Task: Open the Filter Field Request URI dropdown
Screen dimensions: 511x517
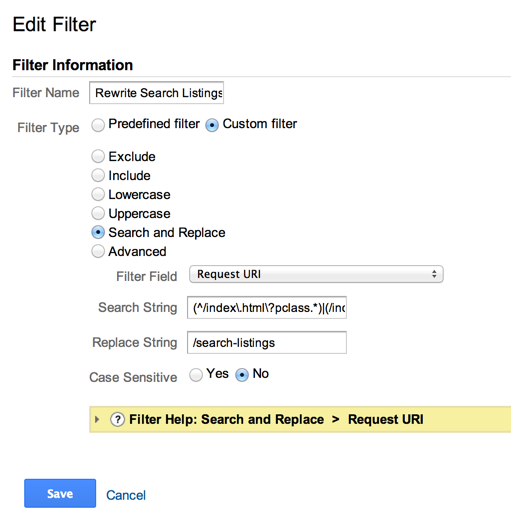Action: coord(316,274)
